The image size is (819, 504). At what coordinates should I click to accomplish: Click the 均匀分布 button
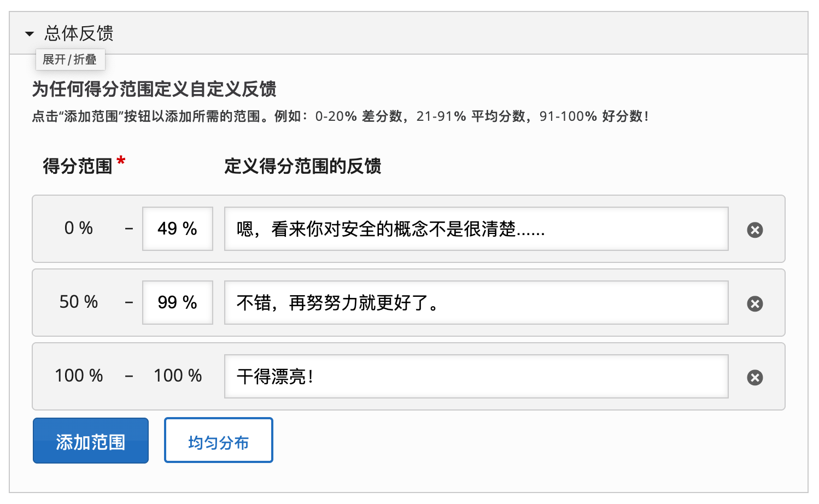[x=218, y=440]
